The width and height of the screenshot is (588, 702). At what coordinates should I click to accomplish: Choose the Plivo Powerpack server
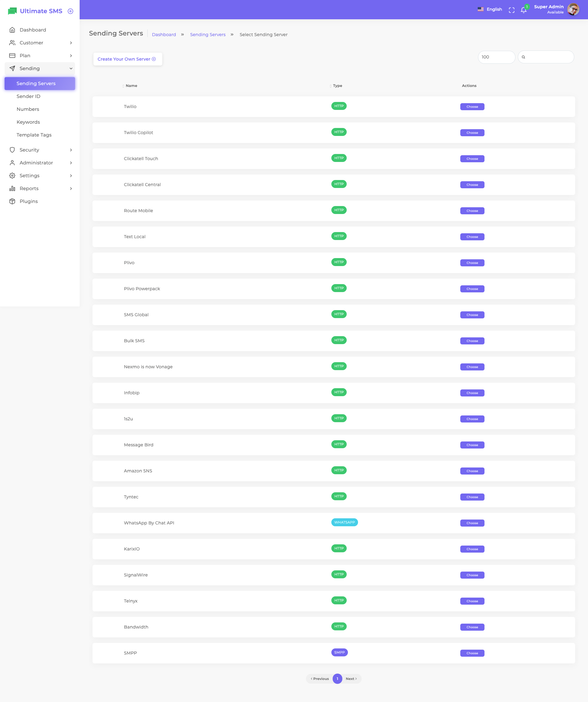click(x=472, y=289)
